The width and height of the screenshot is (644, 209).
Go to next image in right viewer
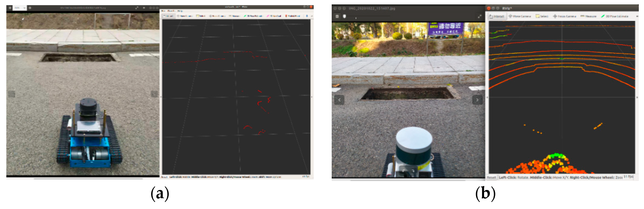tap(477, 100)
